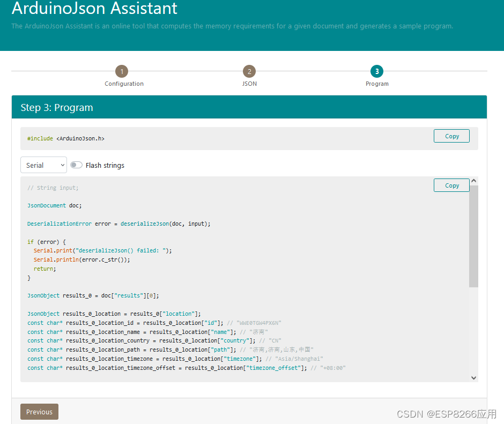Go back with the Previous button

coord(39,412)
